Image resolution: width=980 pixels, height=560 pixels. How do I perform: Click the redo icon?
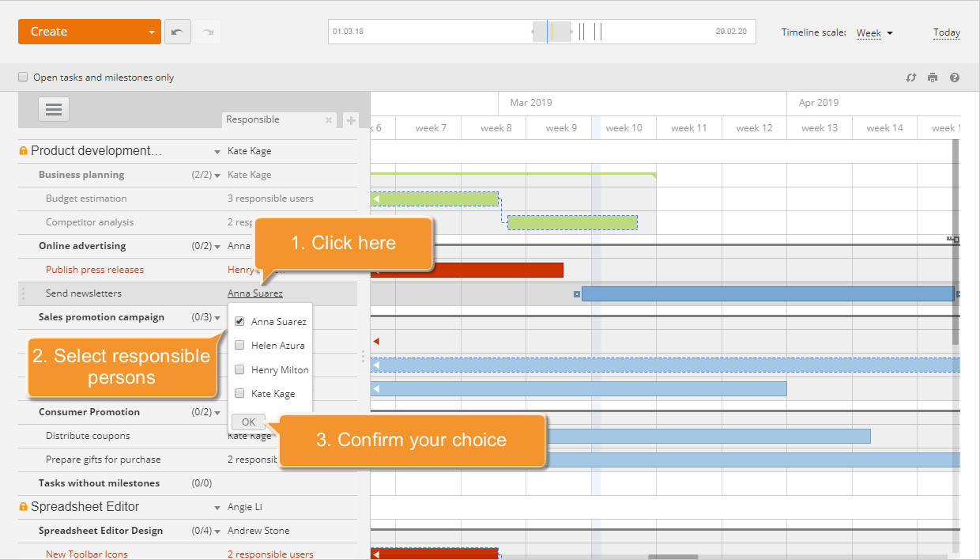point(205,31)
